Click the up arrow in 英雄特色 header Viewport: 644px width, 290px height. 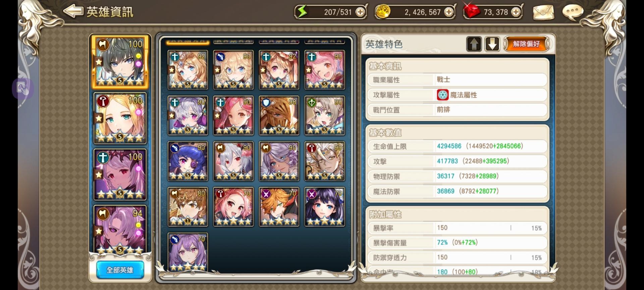tap(474, 44)
